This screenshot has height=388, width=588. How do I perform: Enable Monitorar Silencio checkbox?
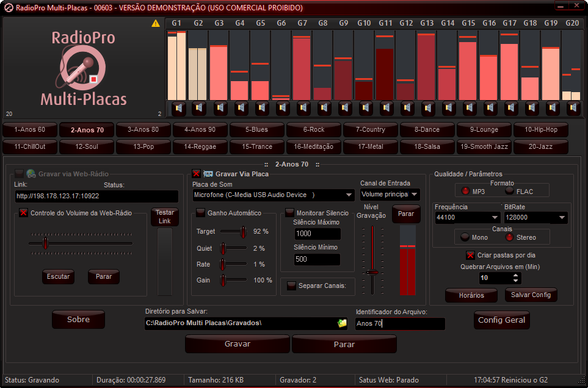point(289,213)
